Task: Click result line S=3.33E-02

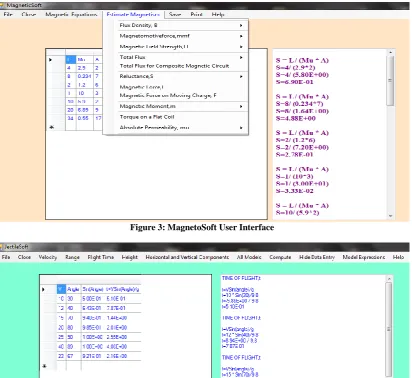Action: (x=295, y=191)
